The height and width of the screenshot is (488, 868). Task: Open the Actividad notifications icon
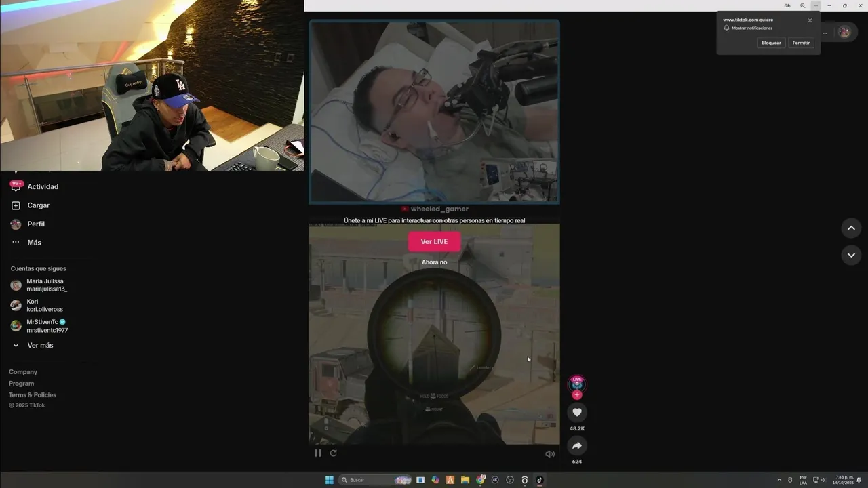pyautogui.click(x=16, y=186)
